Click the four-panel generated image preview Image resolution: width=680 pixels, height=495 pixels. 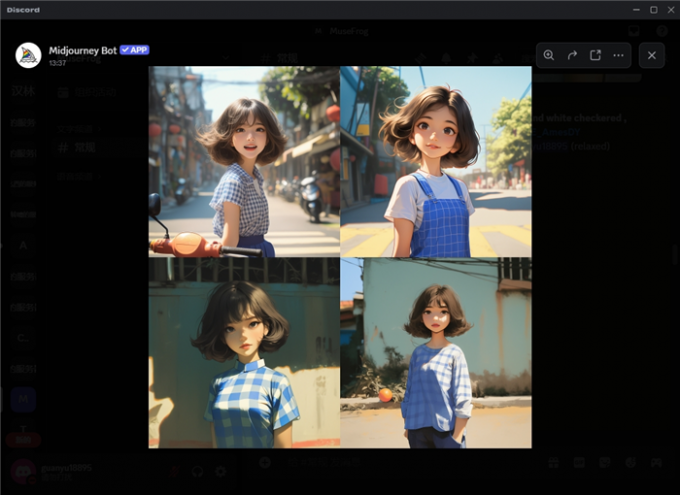340,257
